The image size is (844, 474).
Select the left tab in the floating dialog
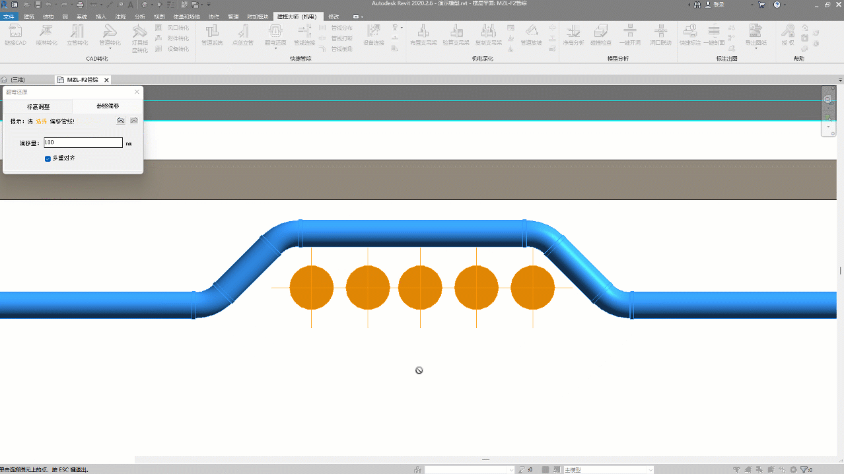(38, 105)
